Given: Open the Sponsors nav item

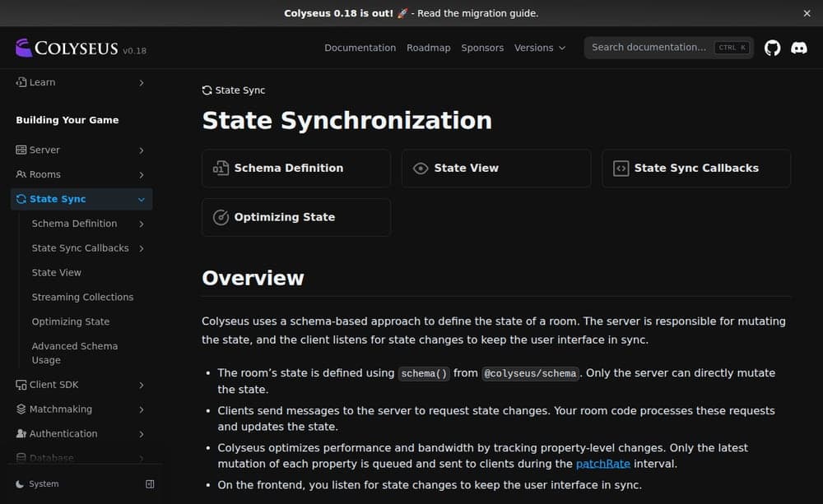Looking at the screenshot, I should (482, 48).
